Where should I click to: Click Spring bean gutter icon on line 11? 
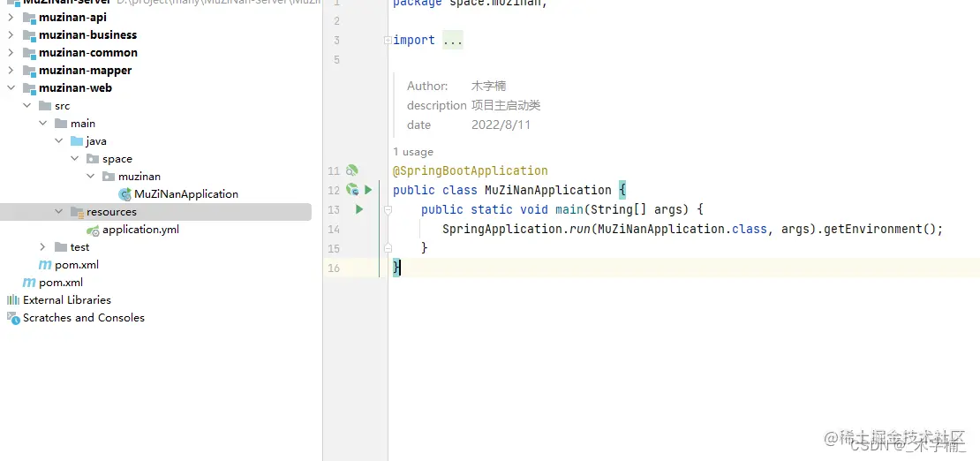tap(352, 170)
